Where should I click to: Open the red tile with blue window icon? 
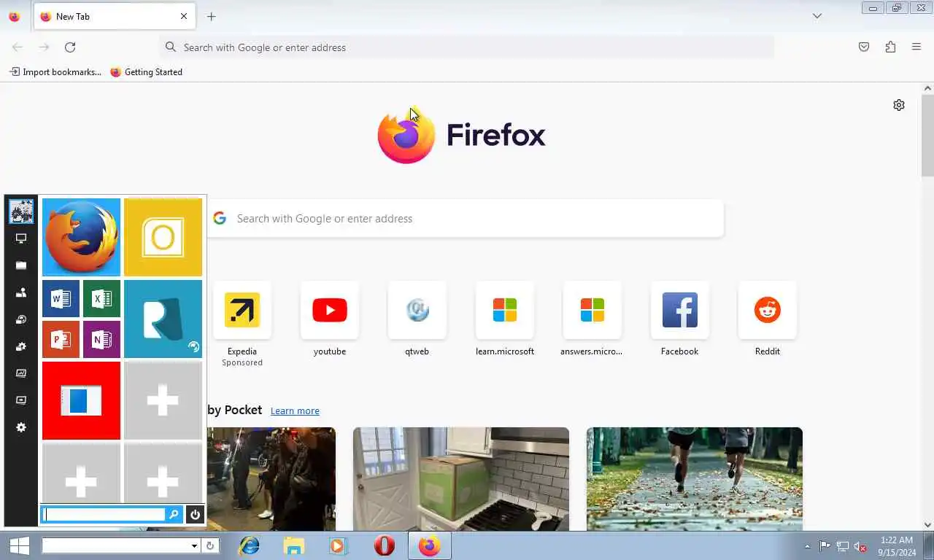tap(81, 400)
